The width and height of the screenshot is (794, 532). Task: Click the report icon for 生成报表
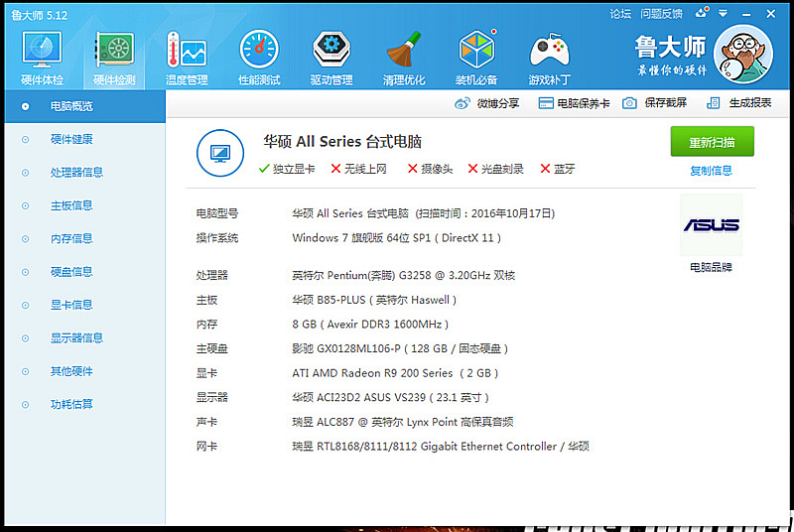pyautogui.click(x=713, y=103)
